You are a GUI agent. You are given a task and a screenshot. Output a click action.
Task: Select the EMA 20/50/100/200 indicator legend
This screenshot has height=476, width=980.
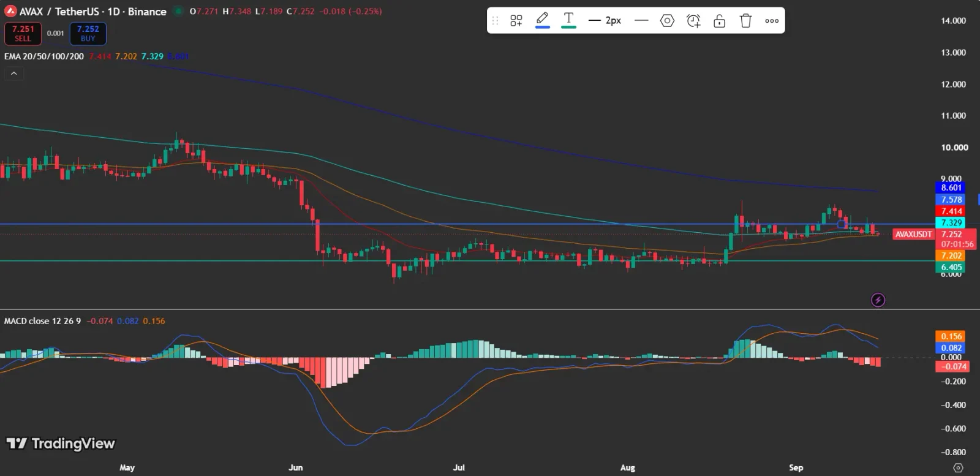[44, 56]
